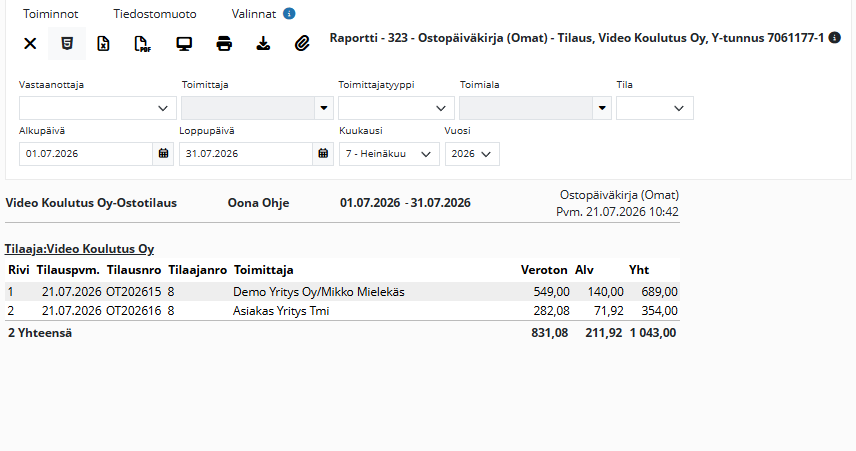This screenshot has height=451, width=856.
Task: Show the report on screen via monitor icon
Action: pos(184,43)
